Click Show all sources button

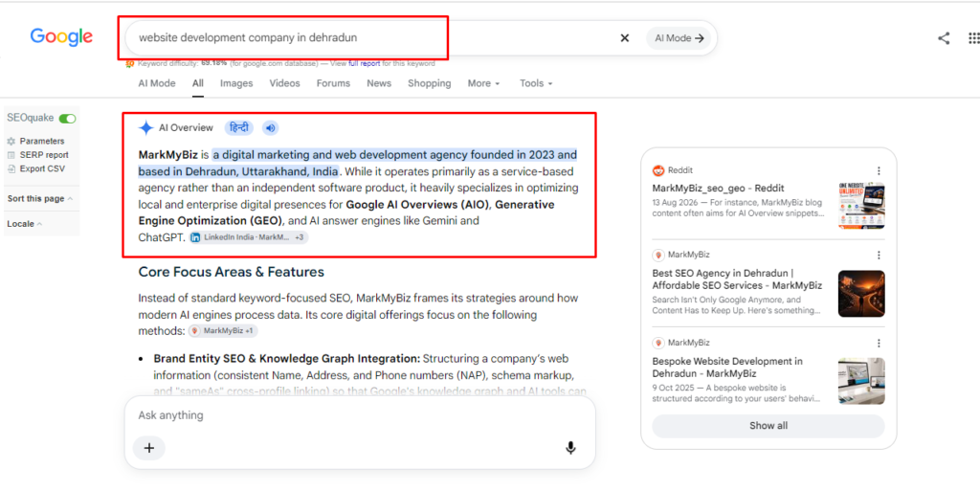click(768, 426)
